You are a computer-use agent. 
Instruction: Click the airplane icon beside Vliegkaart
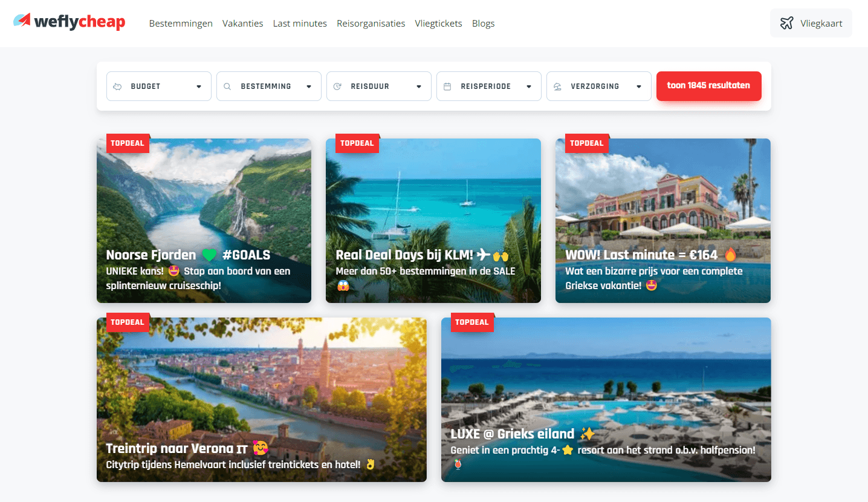786,24
